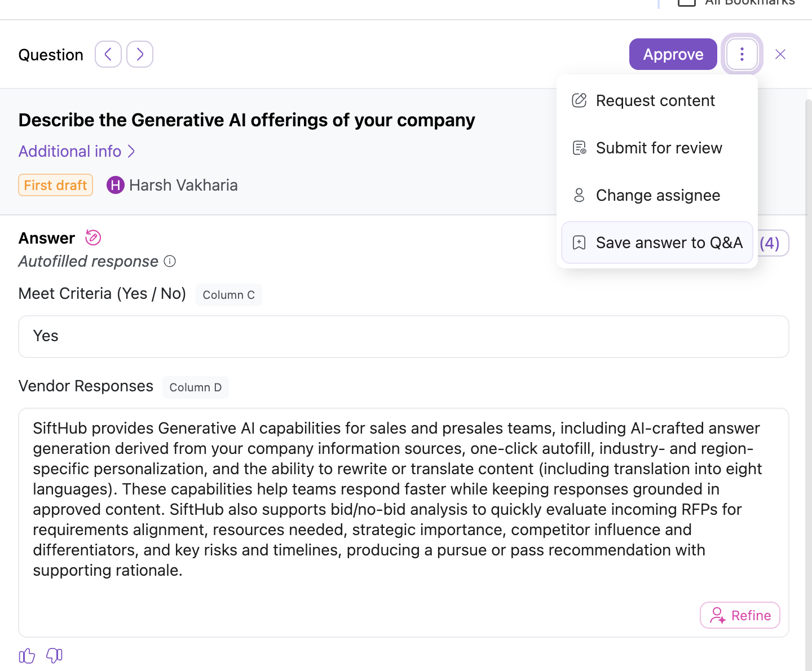Click the info icon next to Autofilled response

point(170,261)
